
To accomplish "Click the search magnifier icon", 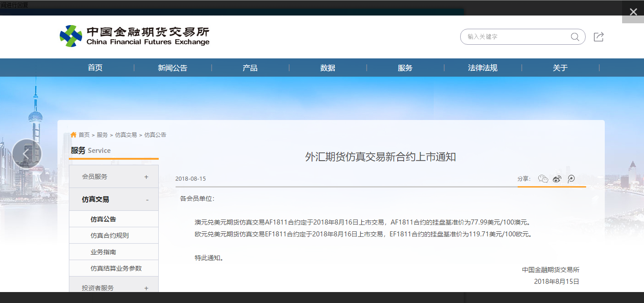I will 575,37.
